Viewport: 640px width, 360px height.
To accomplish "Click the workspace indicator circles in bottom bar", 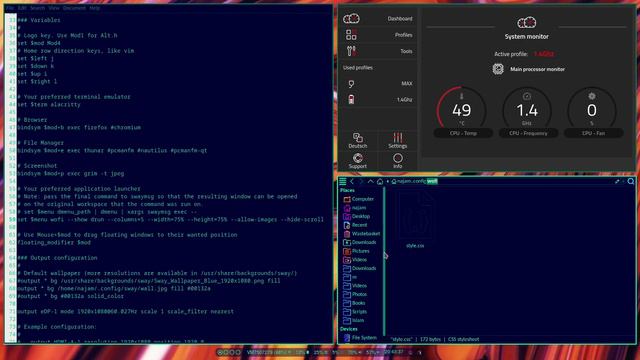I will point(229,352).
